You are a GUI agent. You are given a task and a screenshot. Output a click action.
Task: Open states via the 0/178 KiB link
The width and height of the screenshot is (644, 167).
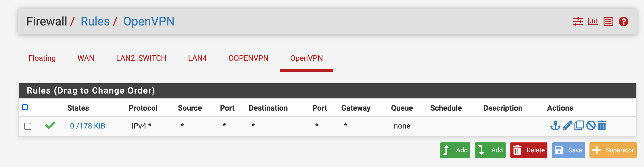tap(88, 126)
